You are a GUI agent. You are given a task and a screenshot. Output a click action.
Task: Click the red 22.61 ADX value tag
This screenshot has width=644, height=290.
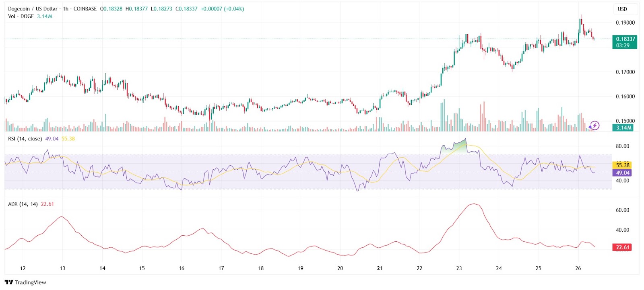point(622,247)
